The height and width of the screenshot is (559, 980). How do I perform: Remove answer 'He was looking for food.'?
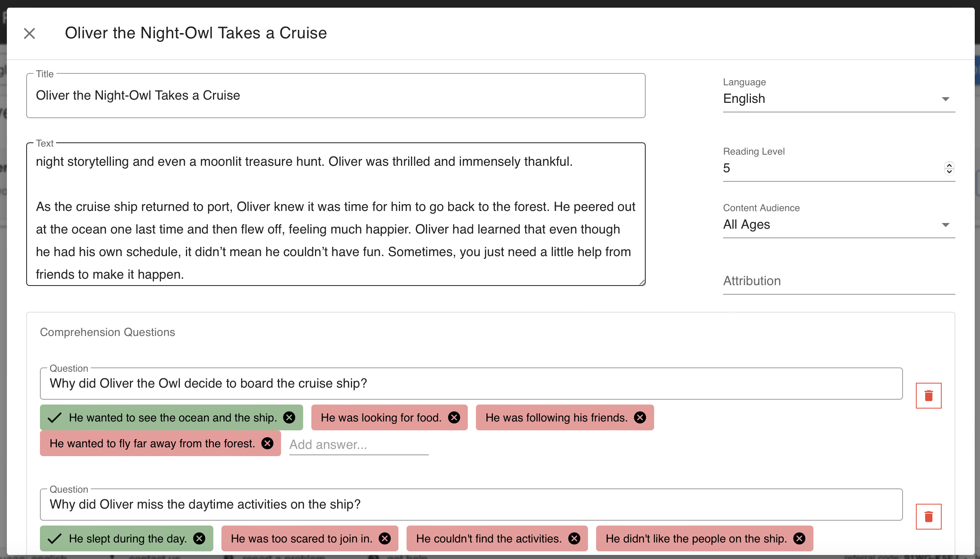[454, 417]
